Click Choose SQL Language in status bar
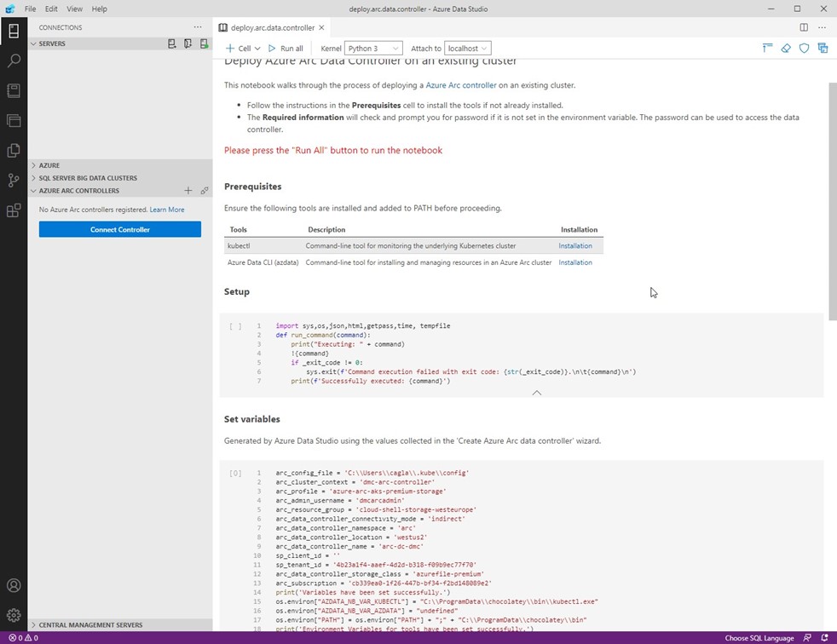 click(x=759, y=637)
